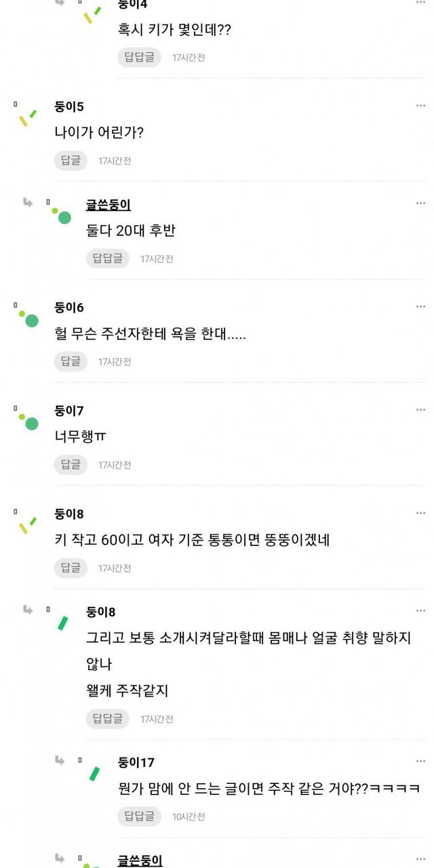Viewport: 434px width, 868px height.
Task: Open more options for 둥이7 comment
Action: click(420, 410)
